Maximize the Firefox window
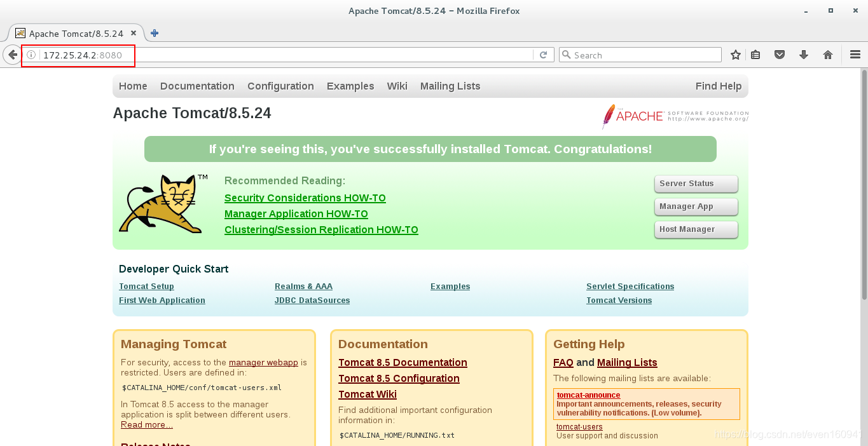868x446 pixels. coord(830,10)
